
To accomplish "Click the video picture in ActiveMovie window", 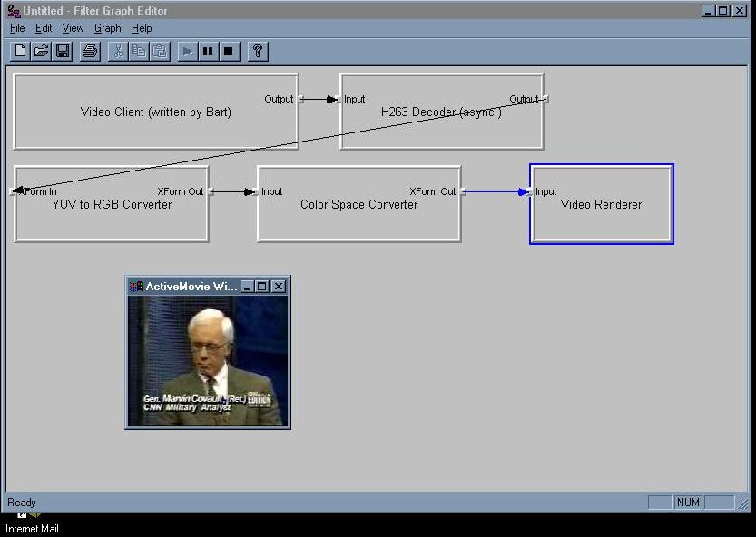I will tap(208, 361).
